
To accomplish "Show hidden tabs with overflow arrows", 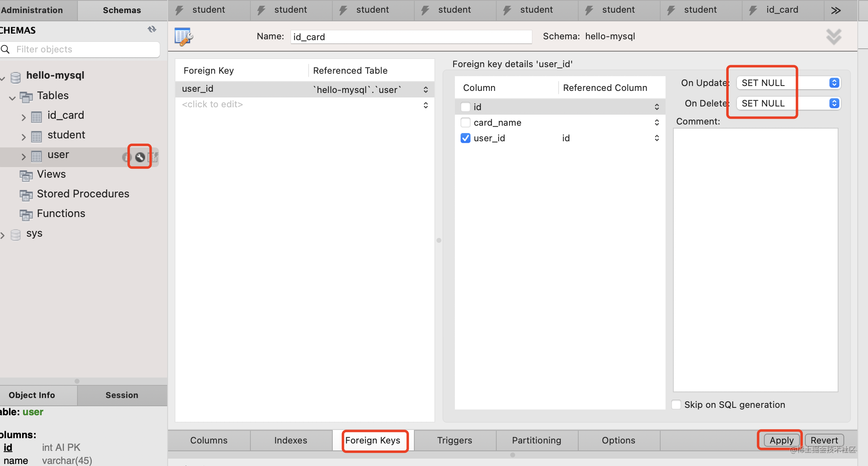I will 836,10.
